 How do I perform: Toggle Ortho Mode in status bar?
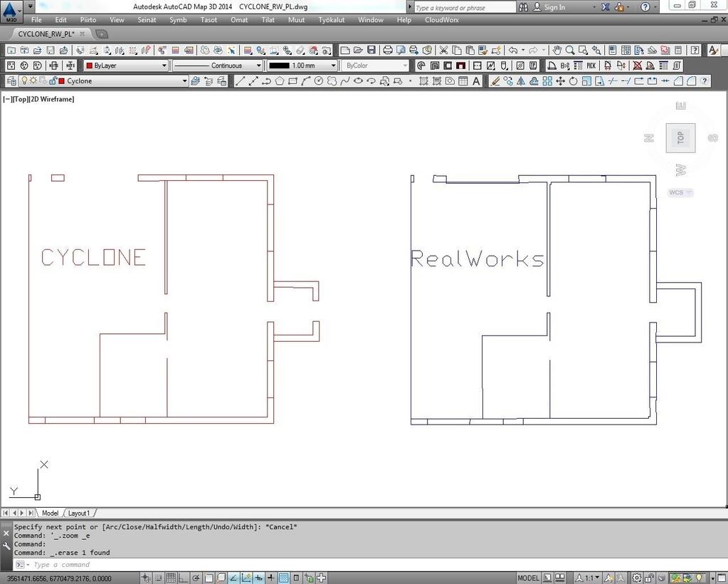[x=184, y=578]
